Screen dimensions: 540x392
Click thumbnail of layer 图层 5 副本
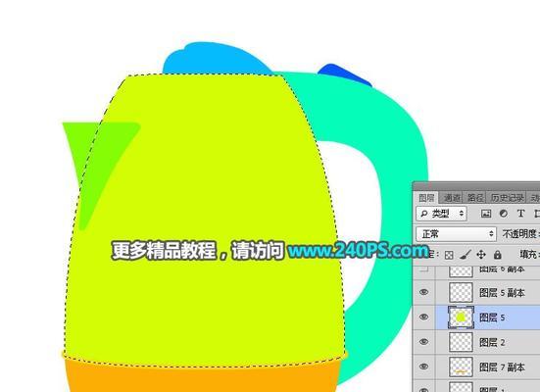point(461,292)
